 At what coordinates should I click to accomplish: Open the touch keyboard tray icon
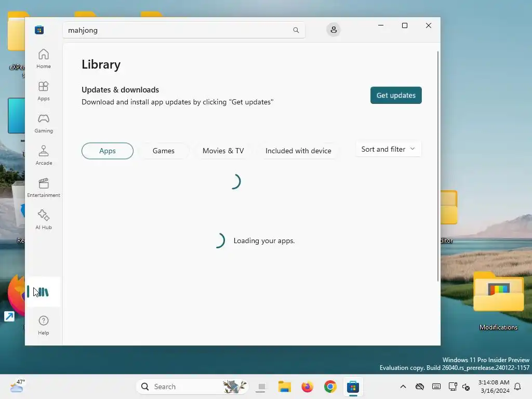(x=436, y=387)
